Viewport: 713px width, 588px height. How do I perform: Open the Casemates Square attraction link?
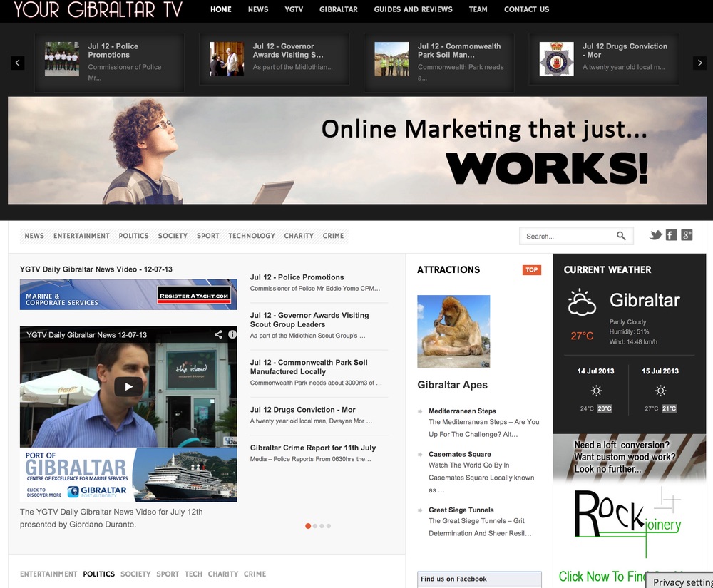coord(460,454)
